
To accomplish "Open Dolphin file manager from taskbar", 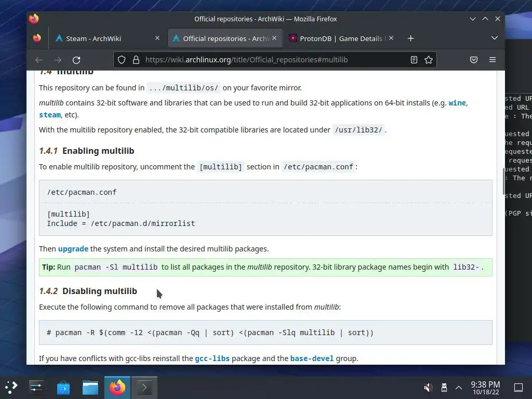I will click(x=90, y=388).
